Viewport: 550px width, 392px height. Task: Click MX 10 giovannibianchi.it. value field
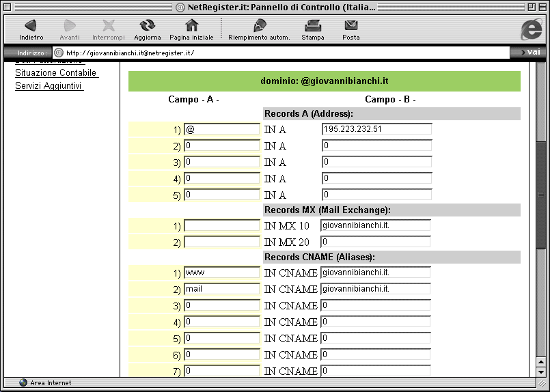(x=376, y=225)
